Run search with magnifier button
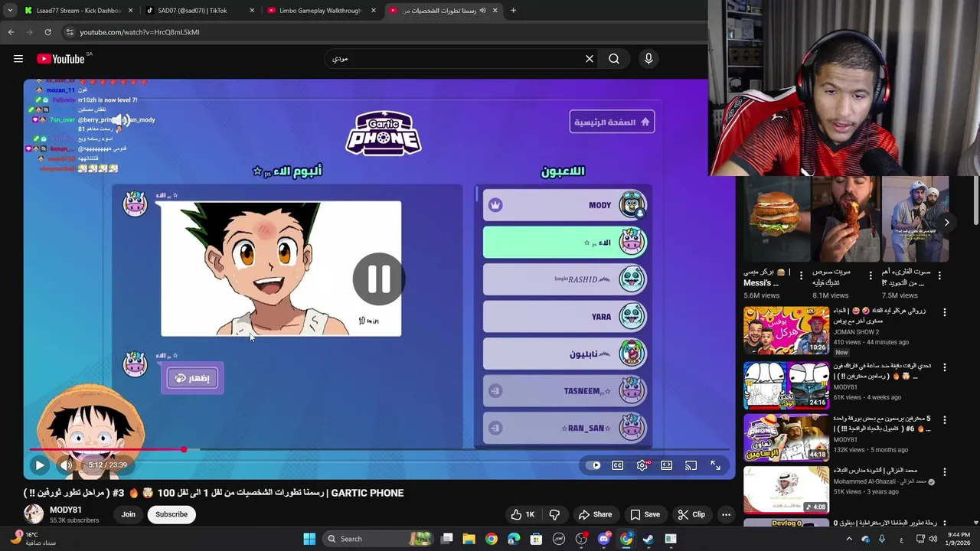This screenshot has width=980, height=551. 614,59
